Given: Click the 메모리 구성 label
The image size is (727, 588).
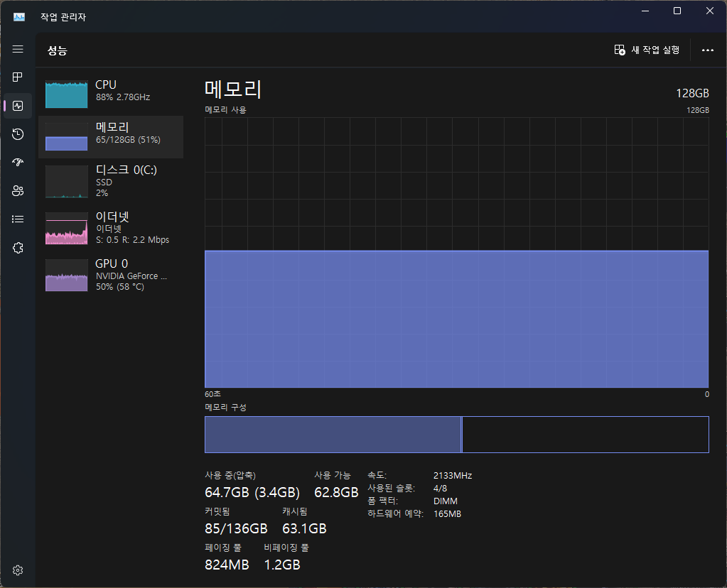Looking at the screenshot, I should pyautogui.click(x=225, y=408).
